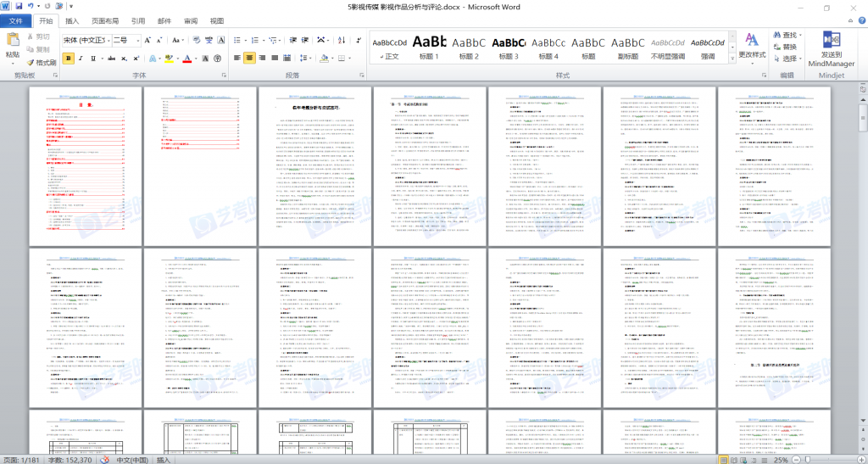Toggle center alignment button
The image size is (868, 464).
[x=250, y=59]
